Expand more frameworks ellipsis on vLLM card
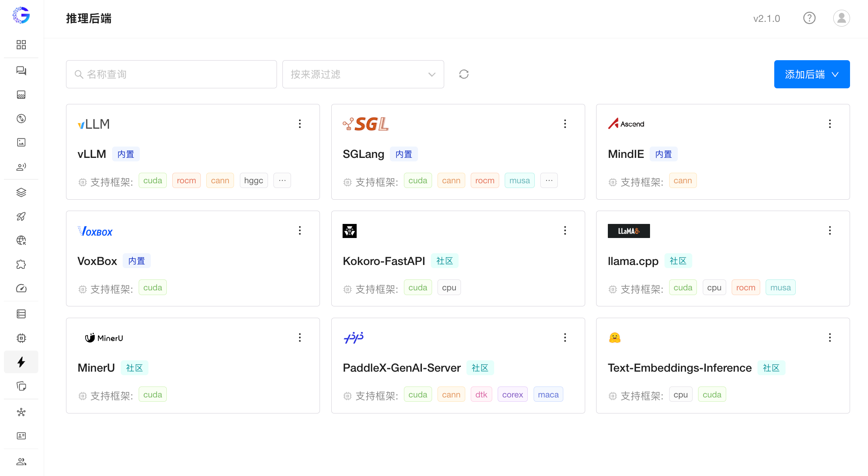The width and height of the screenshot is (868, 476). tap(282, 181)
